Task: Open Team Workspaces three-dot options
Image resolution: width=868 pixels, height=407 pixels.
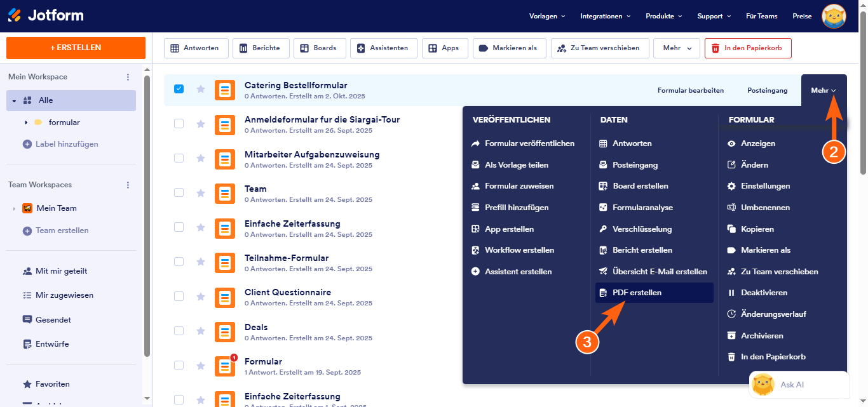Action: [x=128, y=185]
